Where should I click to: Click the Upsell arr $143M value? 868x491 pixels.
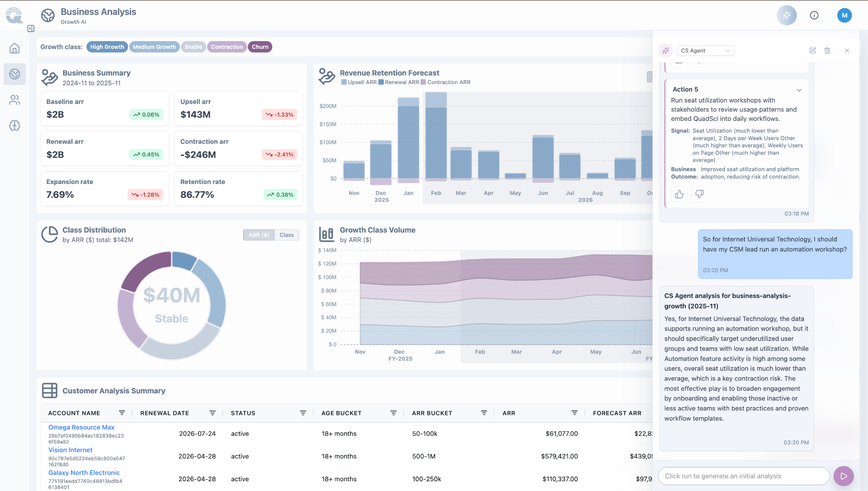tap(195, 115)
